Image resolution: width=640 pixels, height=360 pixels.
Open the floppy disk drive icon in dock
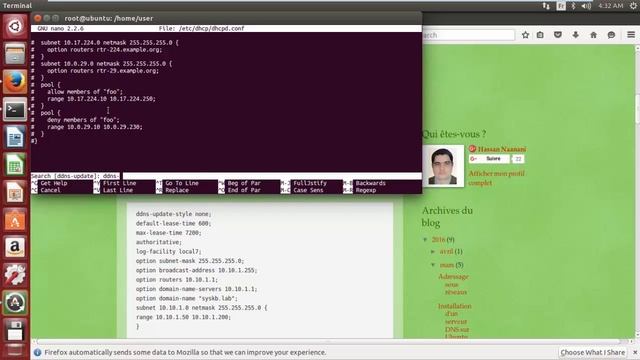15,331
